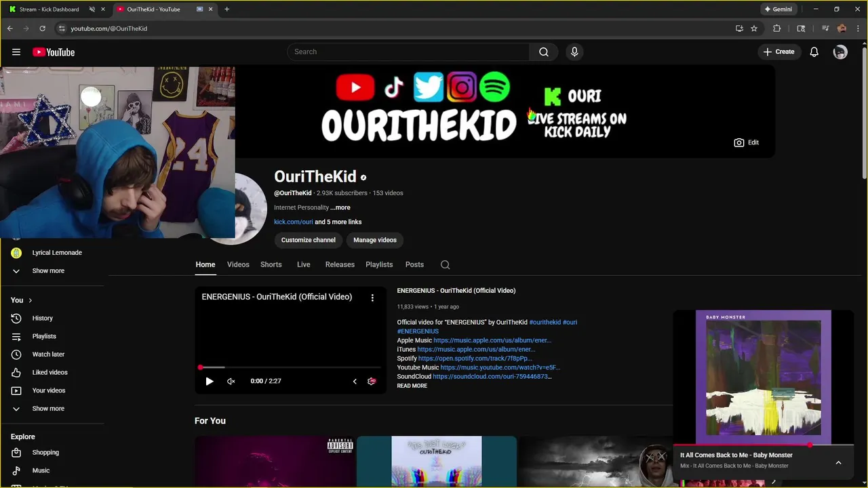Select the Home channel tab
Image resolution: width=868 pixels, height=488 pixels.
pyautogui.click(x=205, y=264)
